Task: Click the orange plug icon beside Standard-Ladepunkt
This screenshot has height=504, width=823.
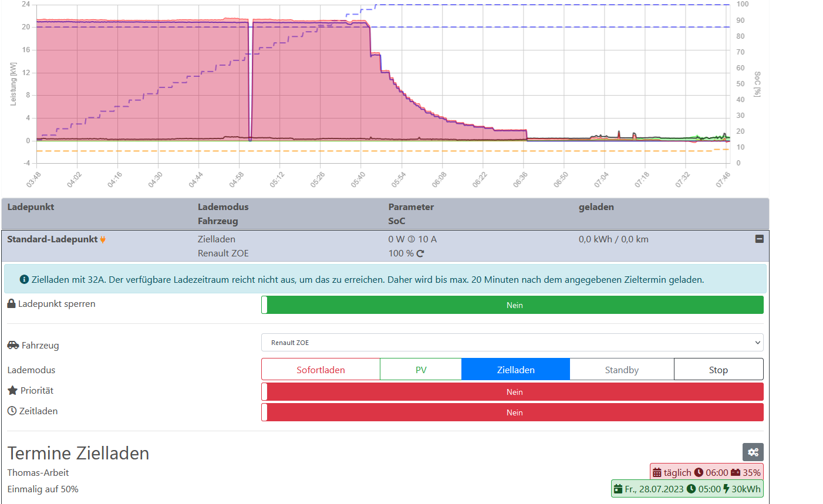Action: coord(103,239)
